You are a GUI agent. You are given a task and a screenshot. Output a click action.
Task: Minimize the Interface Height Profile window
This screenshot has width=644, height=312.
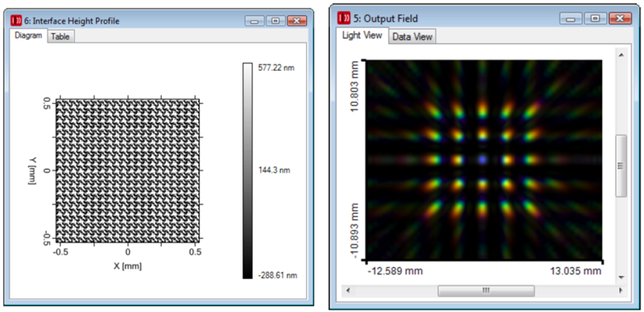coord(254,21)
